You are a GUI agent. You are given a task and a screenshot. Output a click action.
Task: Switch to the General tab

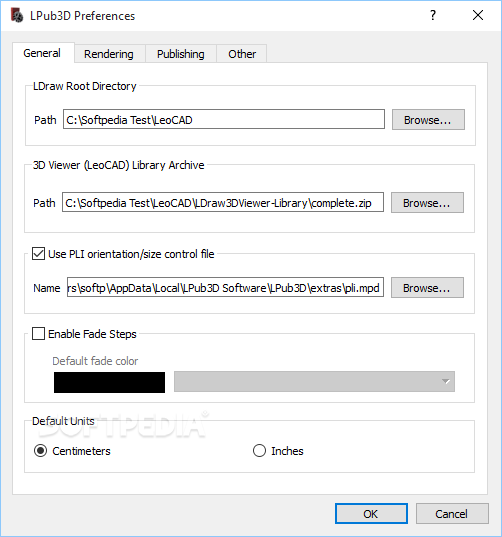click(x=42, y=53)
